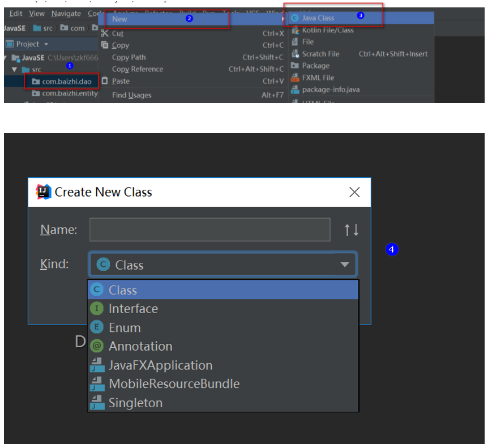The image size is (492, 448).
Task: Collapse the src folder tree arrow
Action: click(14, 70)
